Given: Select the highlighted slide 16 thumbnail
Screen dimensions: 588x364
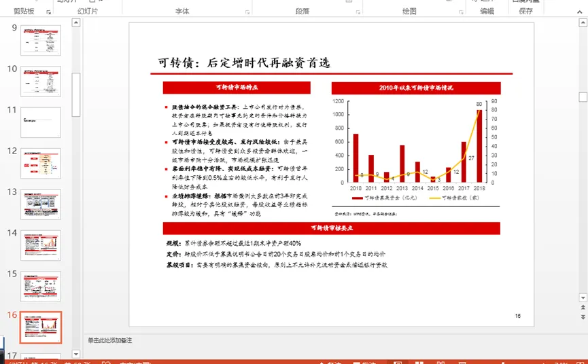Looking at the screenshot, I should (x=41, y=327).
